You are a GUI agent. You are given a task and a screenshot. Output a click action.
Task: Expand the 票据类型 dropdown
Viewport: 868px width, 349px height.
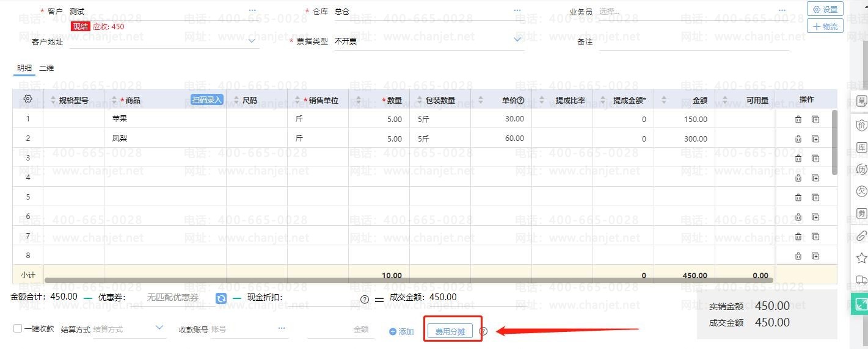click(x=517, y=40)
